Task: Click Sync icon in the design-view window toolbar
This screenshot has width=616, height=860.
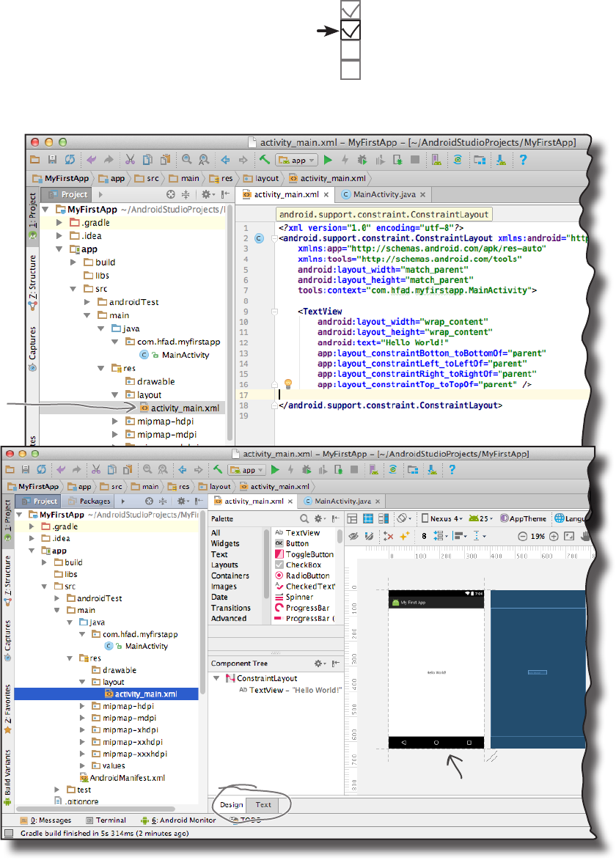Action: pyautogui.click(x=42, y=469)
